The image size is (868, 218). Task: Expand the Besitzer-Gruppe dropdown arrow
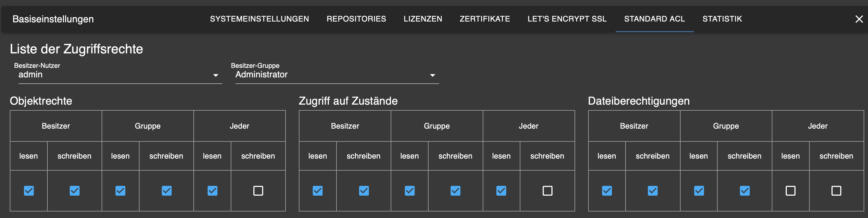tap(432, 75)
